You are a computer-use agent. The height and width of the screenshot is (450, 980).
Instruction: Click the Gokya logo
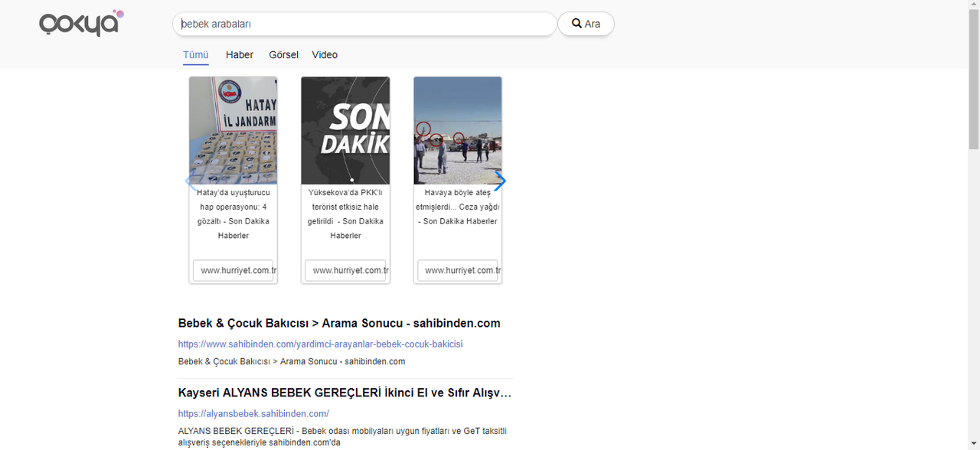tap(81, 23)
